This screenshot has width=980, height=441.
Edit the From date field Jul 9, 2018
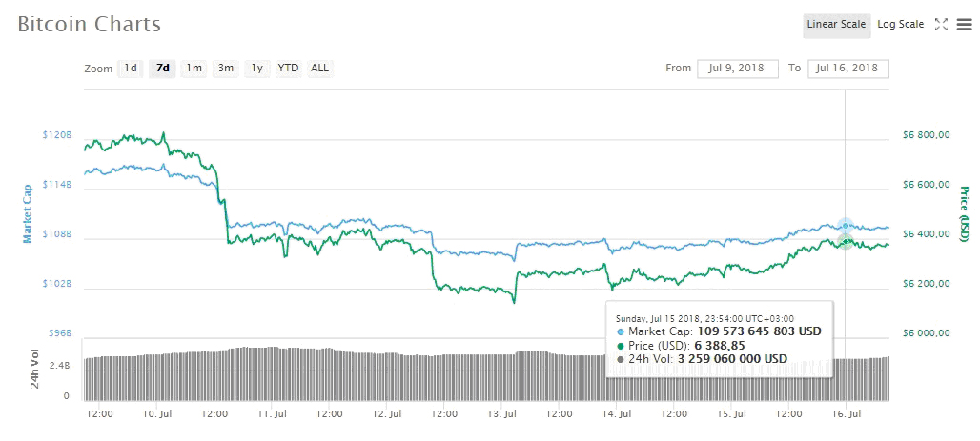738,68
